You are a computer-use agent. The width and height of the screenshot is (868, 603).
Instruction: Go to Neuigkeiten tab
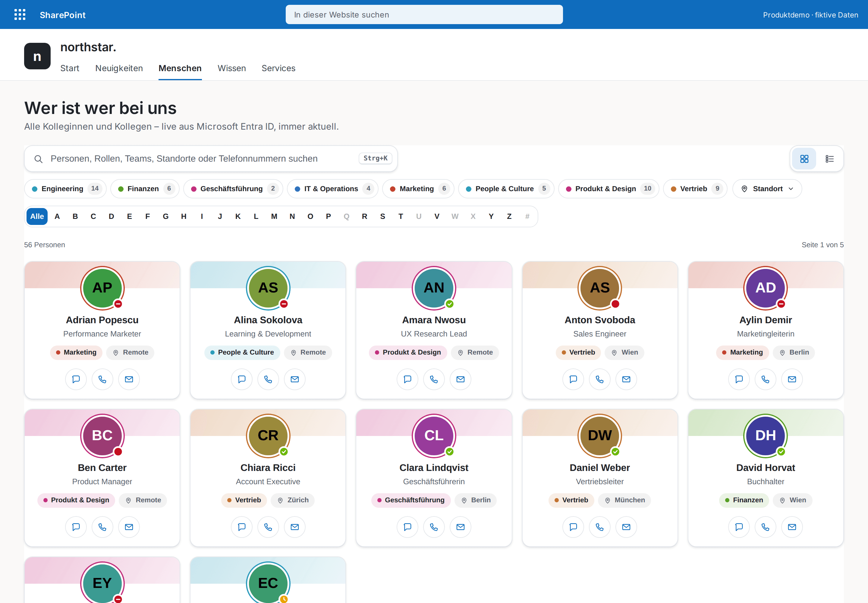click(119, 68)
